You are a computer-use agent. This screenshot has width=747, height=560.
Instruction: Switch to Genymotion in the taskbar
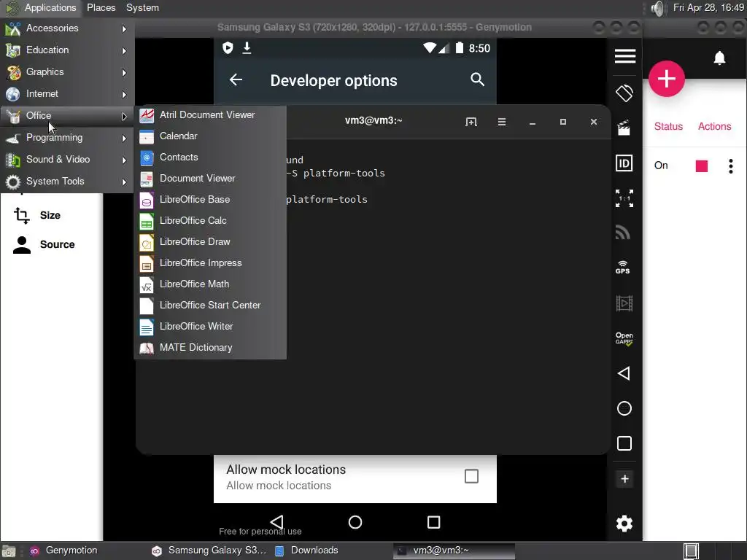[64, 551]
